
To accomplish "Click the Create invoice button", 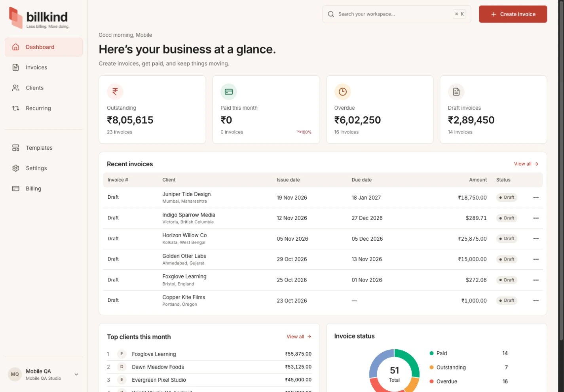I will pyautogui.click(x=513, y=14).
